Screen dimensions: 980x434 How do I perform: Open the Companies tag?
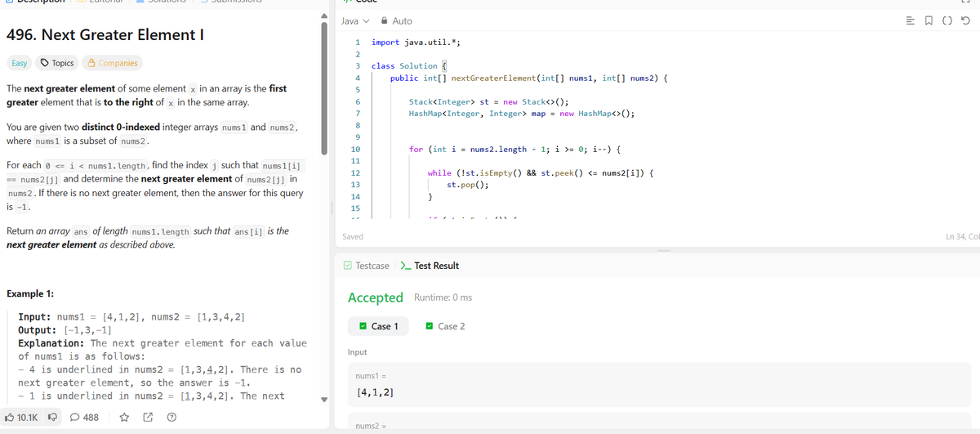pyautogui.click(x=113, y=63)
